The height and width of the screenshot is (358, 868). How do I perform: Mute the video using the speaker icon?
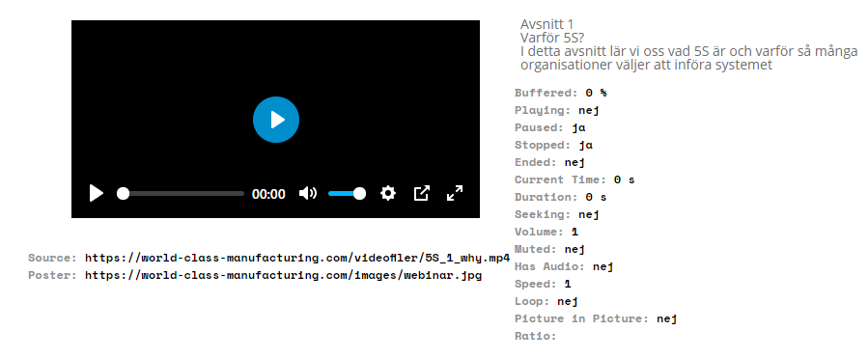[307, 193]
